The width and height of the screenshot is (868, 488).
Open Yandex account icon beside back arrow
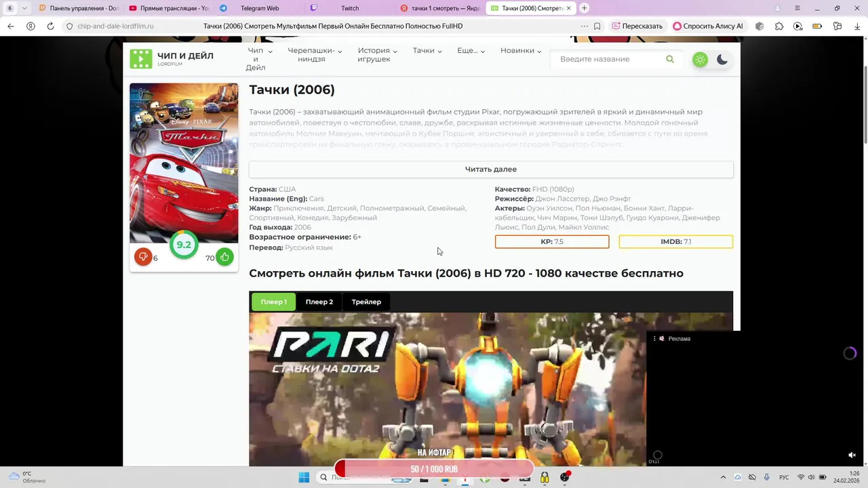click(x=31, y=26)
